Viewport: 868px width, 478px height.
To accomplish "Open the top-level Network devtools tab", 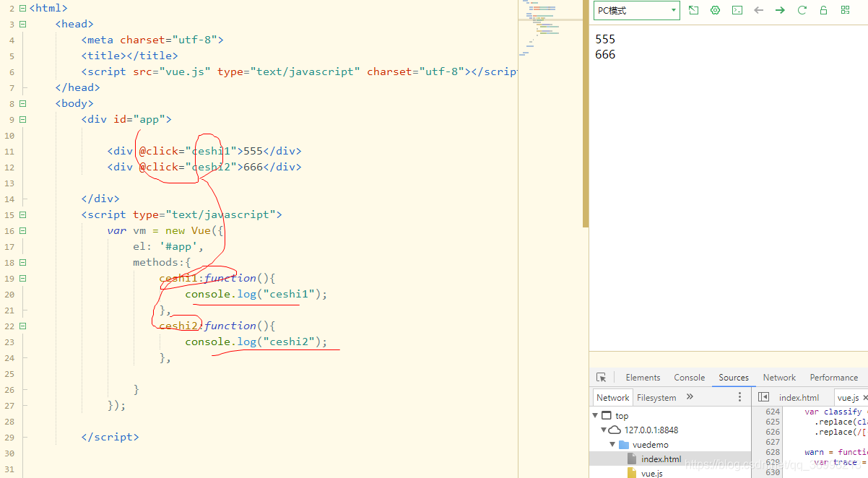I will coord(779,378).
